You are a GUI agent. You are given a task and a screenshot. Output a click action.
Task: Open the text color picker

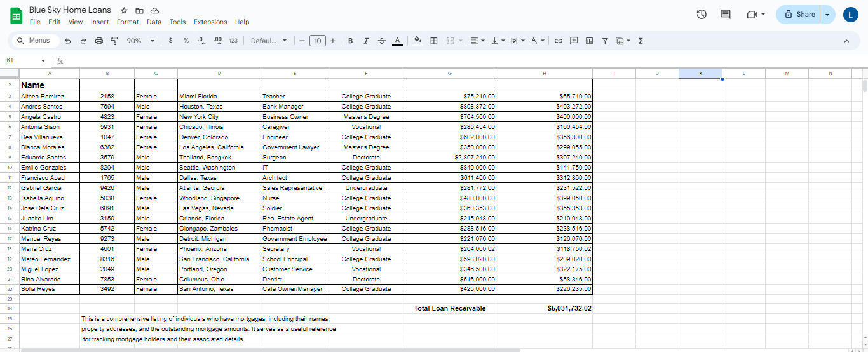[397, 41]
